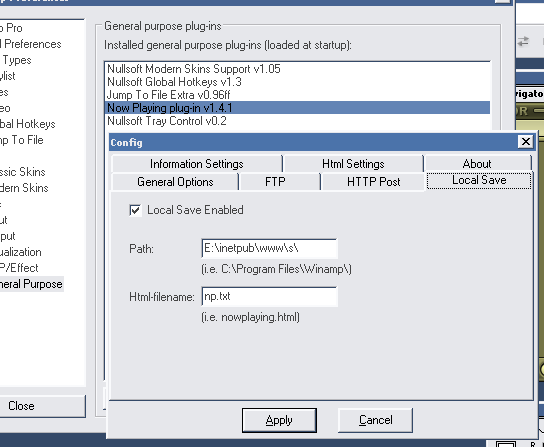
Task: Open Global Hotkeys preferences item
Action: tap(27, 124)
